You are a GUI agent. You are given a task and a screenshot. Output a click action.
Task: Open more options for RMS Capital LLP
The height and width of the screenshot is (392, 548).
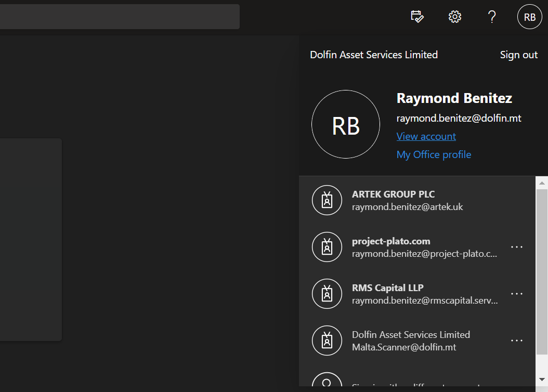point(516,294)
